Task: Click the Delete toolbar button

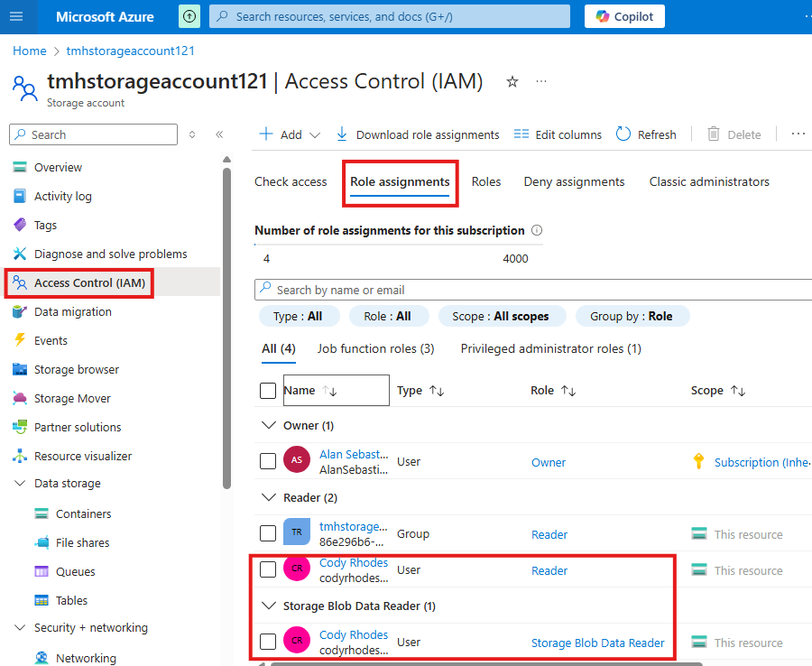Action: point(734,134)
